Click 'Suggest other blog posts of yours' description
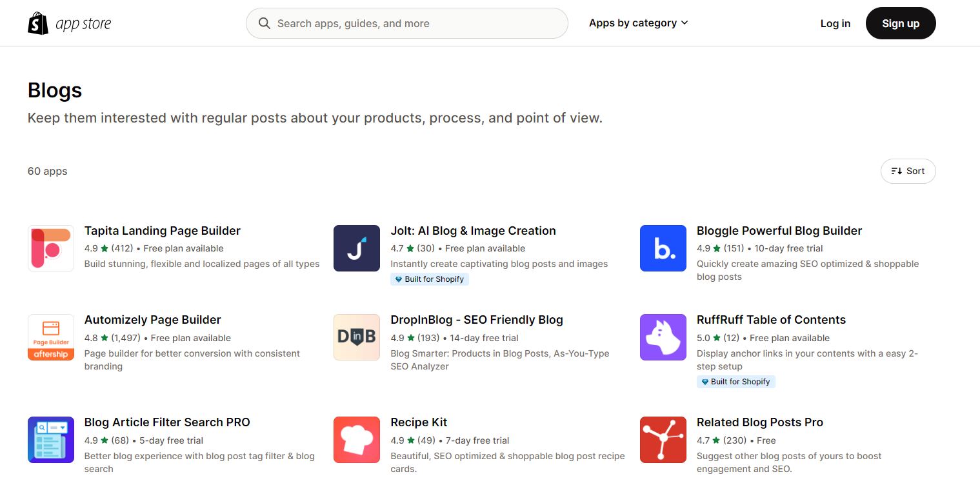This screenshot has height=483, width=980. (x=789, y=462)
